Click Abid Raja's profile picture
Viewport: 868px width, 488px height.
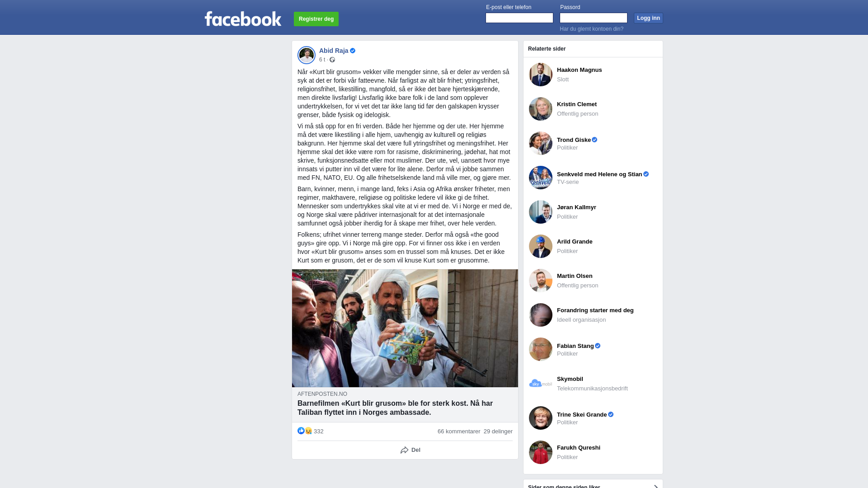307,55
